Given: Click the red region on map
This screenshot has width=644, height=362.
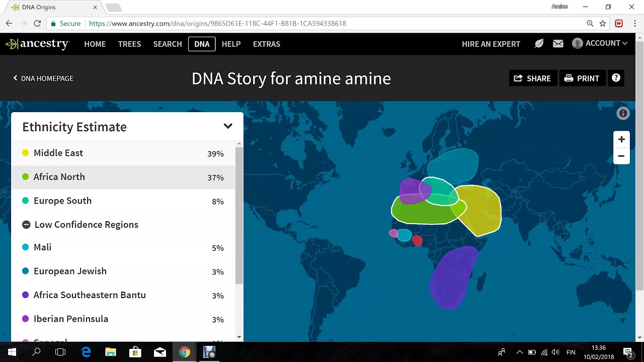Looking at the screenshot, I should 417,241.
